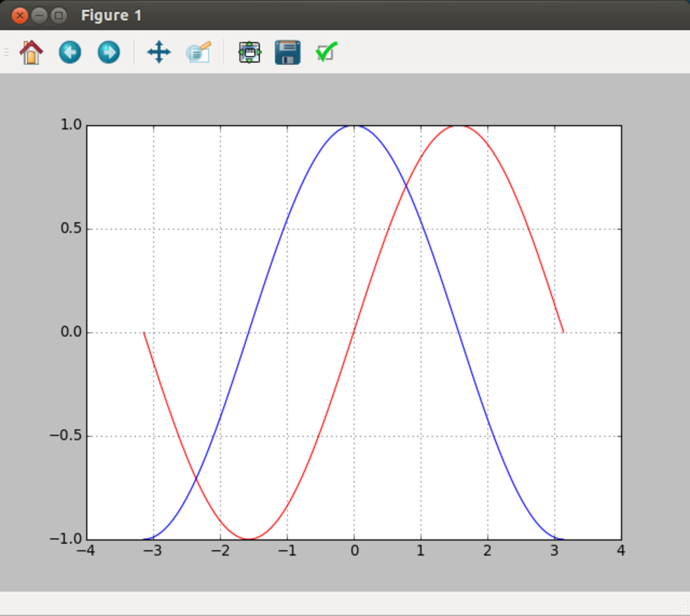Screen dimensions: 690x616
Task: Click the y-axis tick label '0.5'
Action: tap(71, 229)
